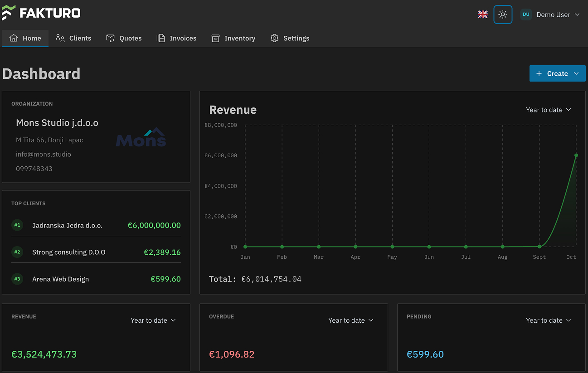Screen dimensions: 588x373
Task: Toggle light mode with the sun icon
Action: click(503, 15)
